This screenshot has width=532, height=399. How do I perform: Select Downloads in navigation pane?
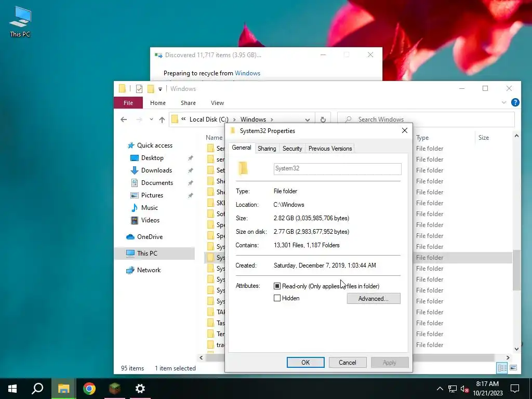pos(156,170)
